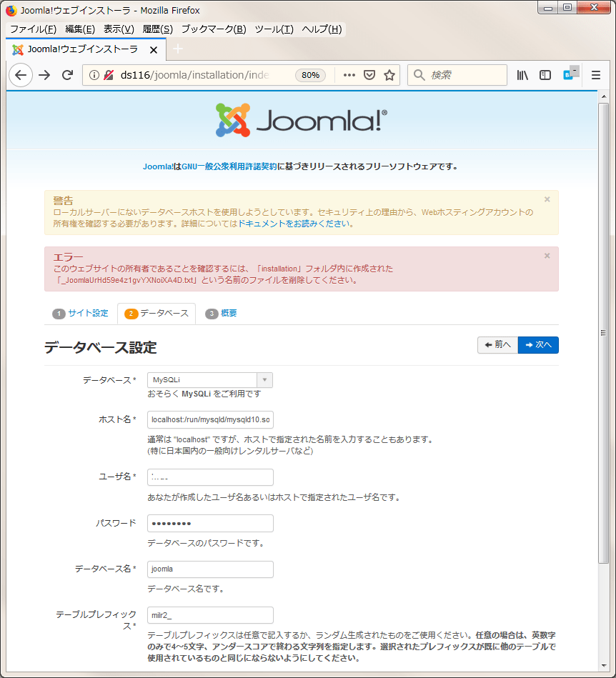616x678 pixels.
Task: Click the page scrollbar up arrow
Action: 603,96
